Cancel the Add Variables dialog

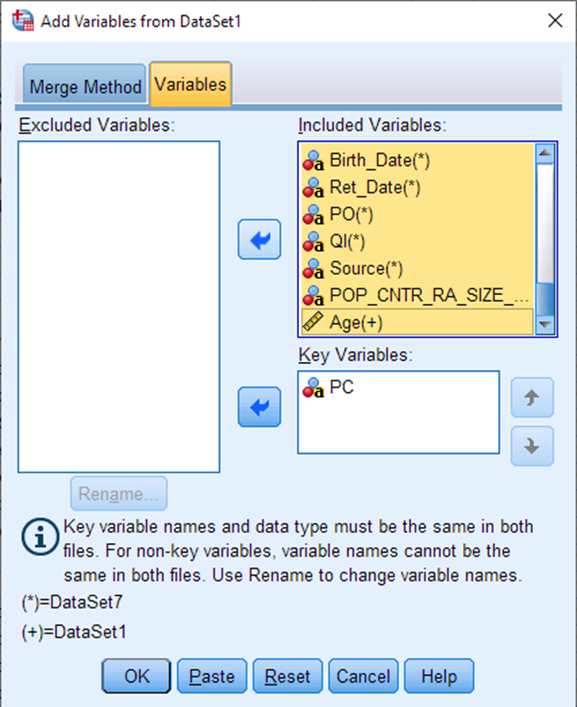click(x=363, y=676)
